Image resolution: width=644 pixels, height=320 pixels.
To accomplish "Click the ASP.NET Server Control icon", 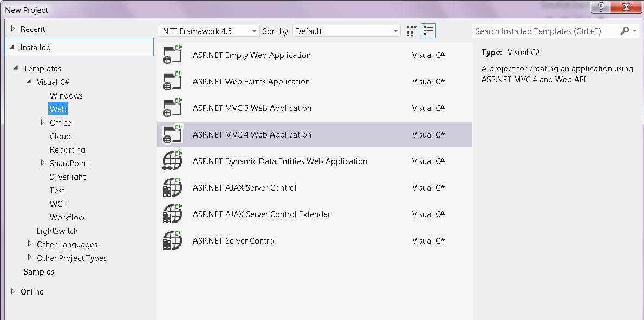I will coord(172,241).
